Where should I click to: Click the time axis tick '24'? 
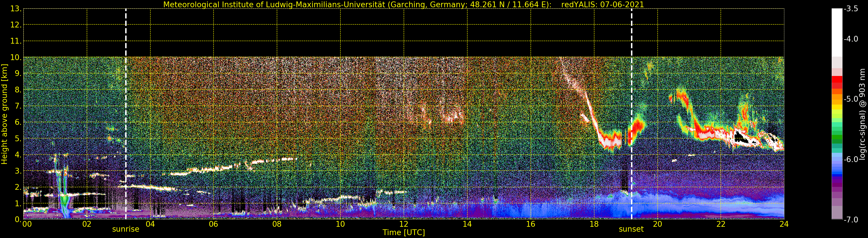[784, 224]
